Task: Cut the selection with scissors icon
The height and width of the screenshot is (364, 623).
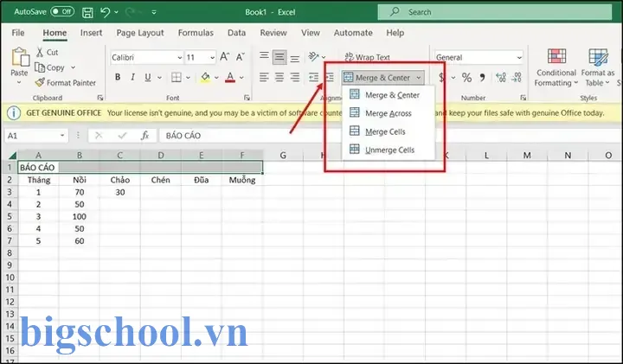Action: point(40,52)
